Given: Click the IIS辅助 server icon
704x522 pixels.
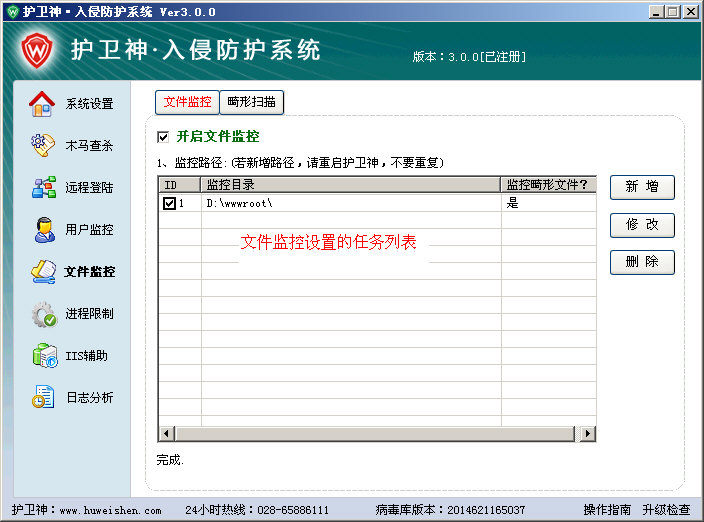Looking at the screenshot, I should point(45,356).
